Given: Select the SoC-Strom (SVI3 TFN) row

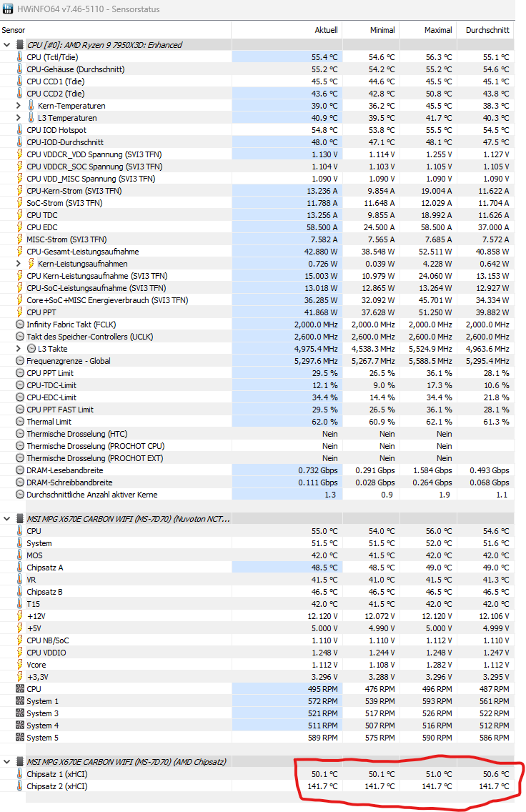Looking at the screenshot, I should (x=257, y=203).
